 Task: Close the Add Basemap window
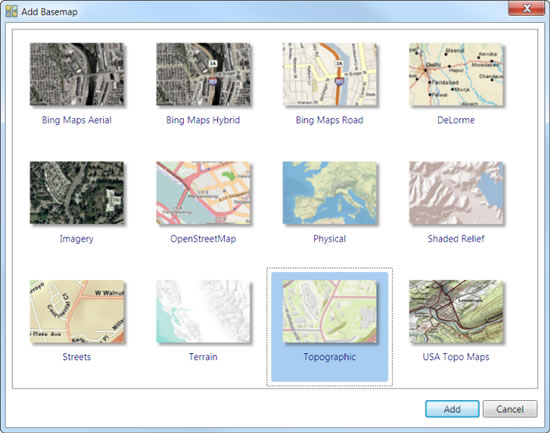coord(526,8)
